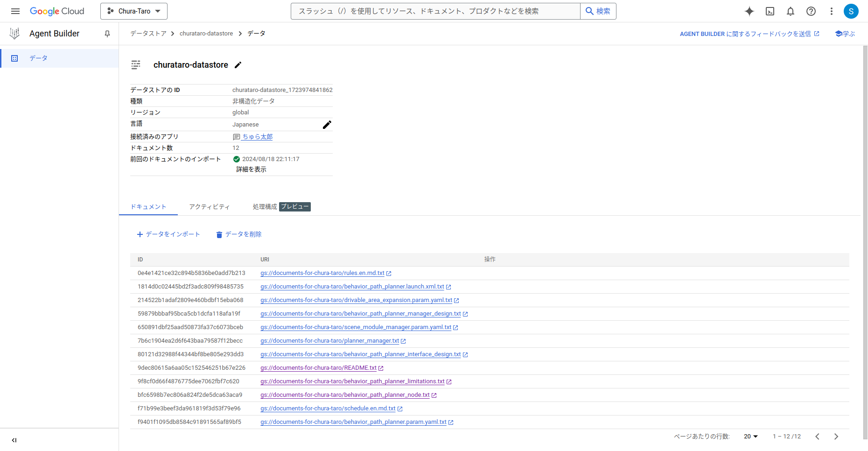Open external link icon for rules.en.md.txt
The image size is (868, 451).
point(389,274)
